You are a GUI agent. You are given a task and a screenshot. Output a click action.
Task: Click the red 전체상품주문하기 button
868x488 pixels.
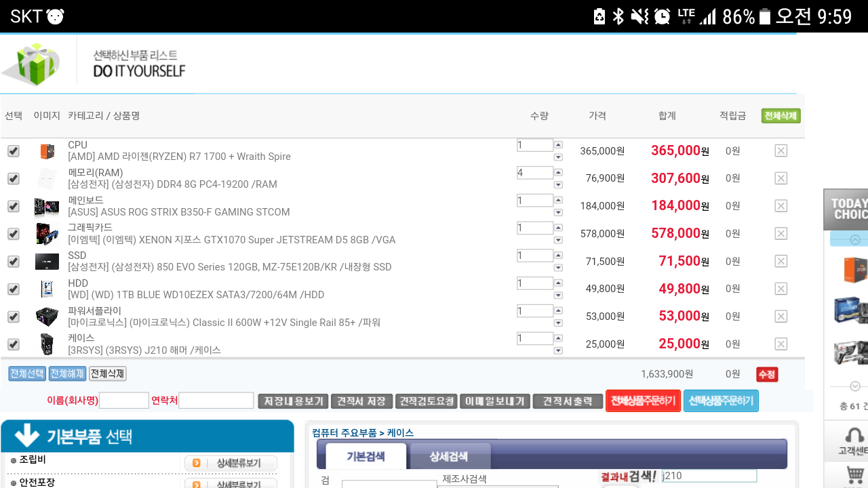(x=643, y=401)
